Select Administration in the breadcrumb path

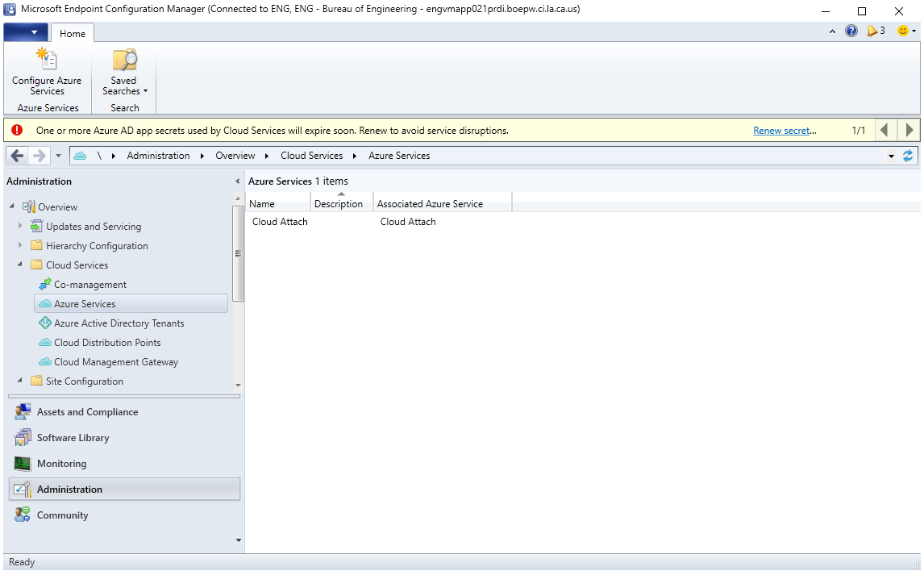[x=159, y=156]
